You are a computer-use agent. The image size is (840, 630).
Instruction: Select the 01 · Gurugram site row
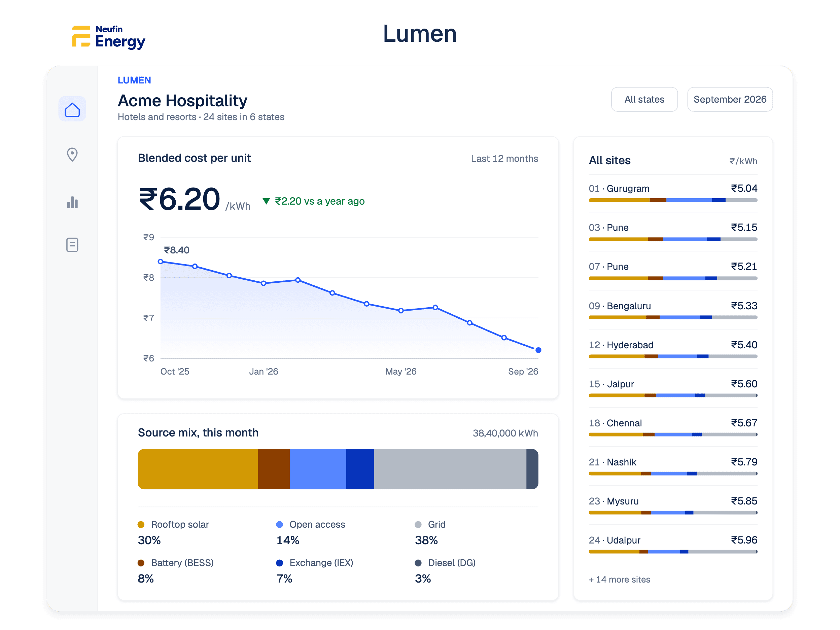pos(673,193)
